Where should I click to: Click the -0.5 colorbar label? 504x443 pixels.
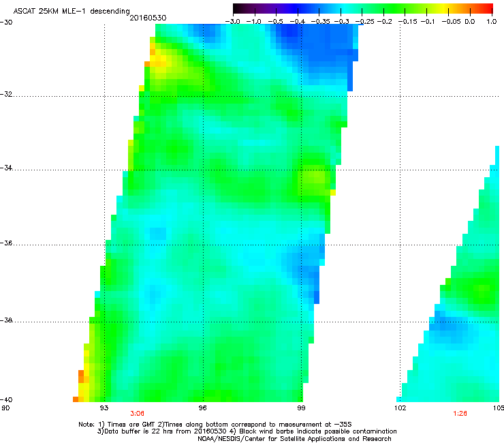275,22
